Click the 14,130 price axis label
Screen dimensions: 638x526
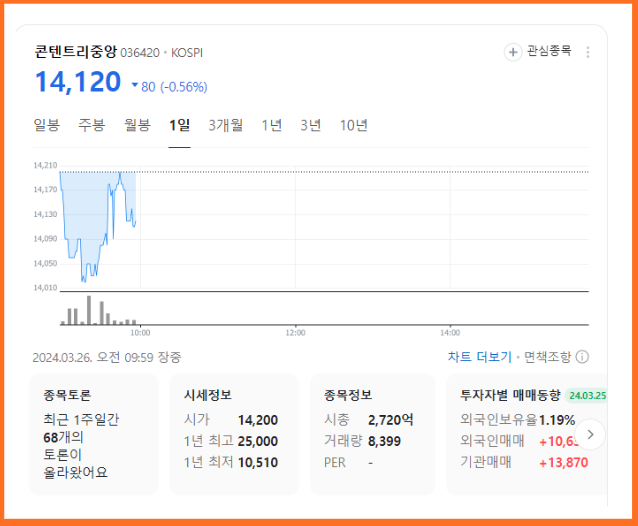45,214
